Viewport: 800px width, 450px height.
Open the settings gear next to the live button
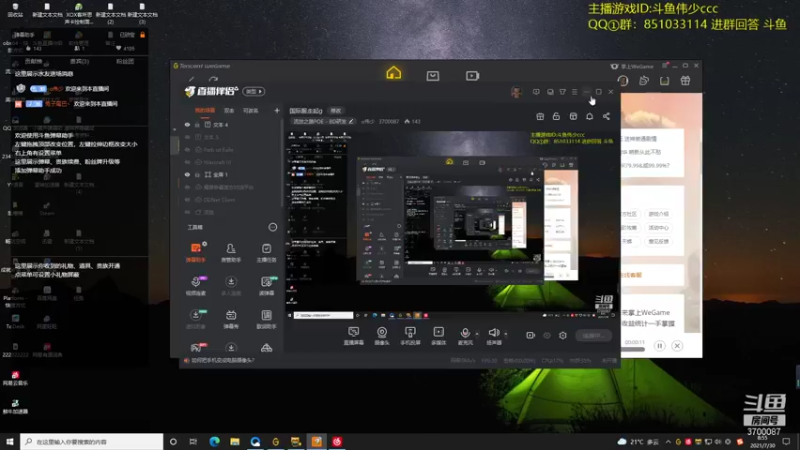coord(563,335)
